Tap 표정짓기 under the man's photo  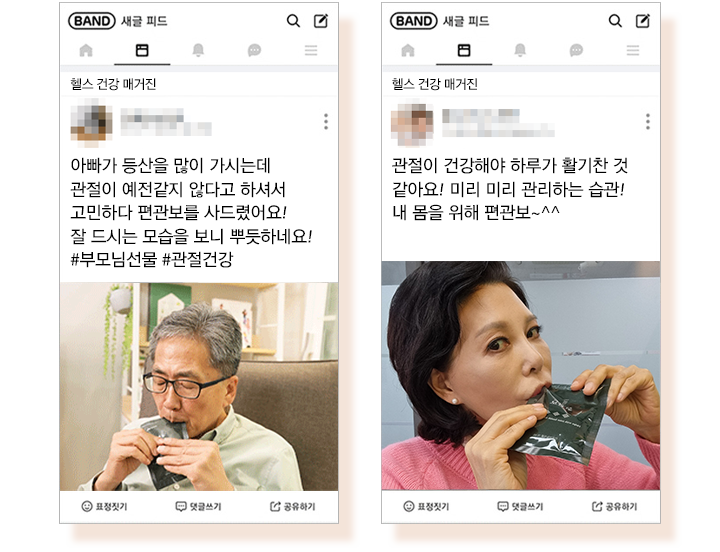104,507
